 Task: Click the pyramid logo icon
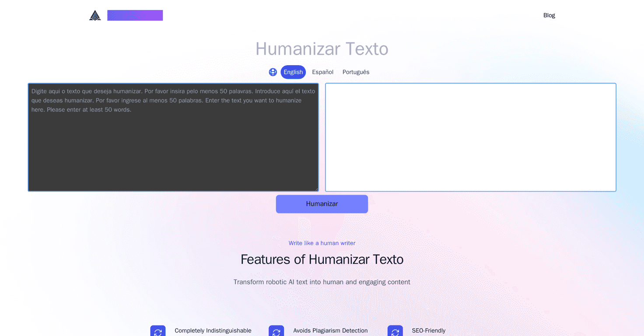[x=94, y=15]
